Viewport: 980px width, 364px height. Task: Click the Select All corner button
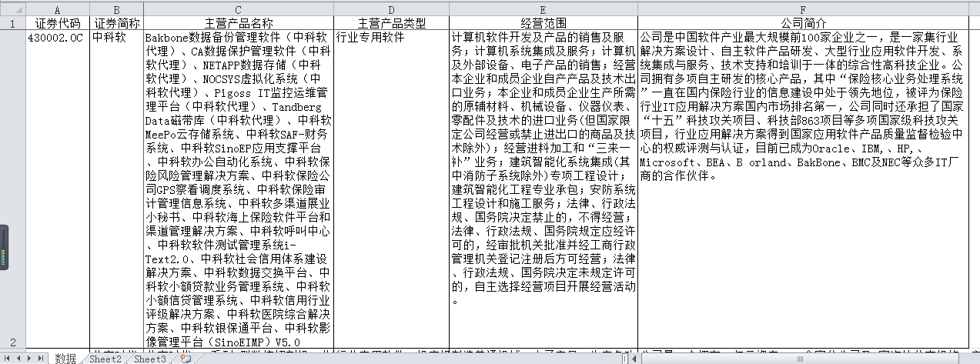click(x=13, y=8)
